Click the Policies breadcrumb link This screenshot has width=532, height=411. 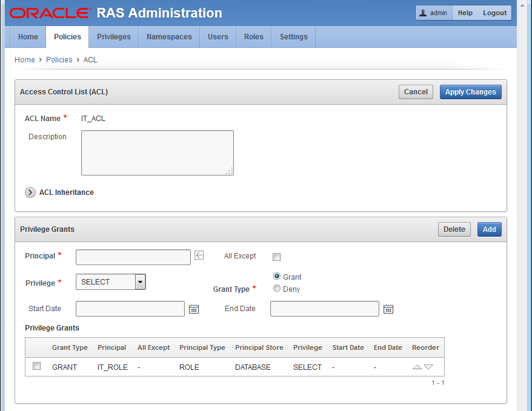[59, 60]
